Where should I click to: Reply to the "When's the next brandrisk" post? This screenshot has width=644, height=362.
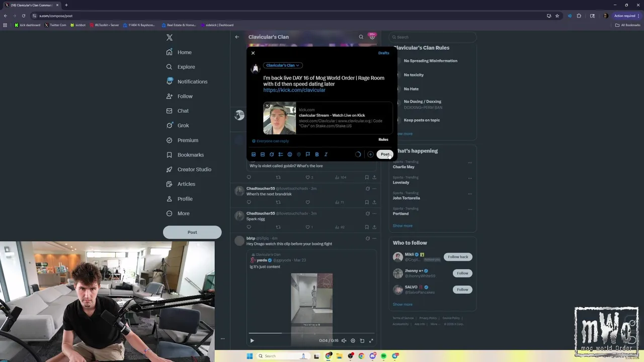pyautogui.click(x=249, y=202)
